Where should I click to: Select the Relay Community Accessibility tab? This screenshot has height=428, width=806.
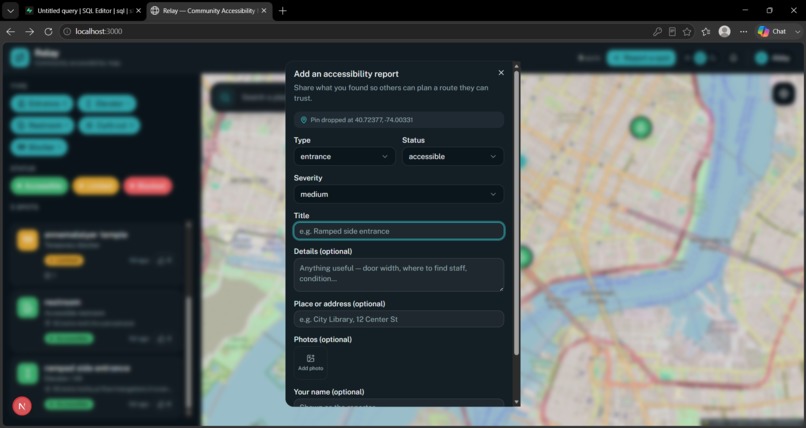coord(209,11)
